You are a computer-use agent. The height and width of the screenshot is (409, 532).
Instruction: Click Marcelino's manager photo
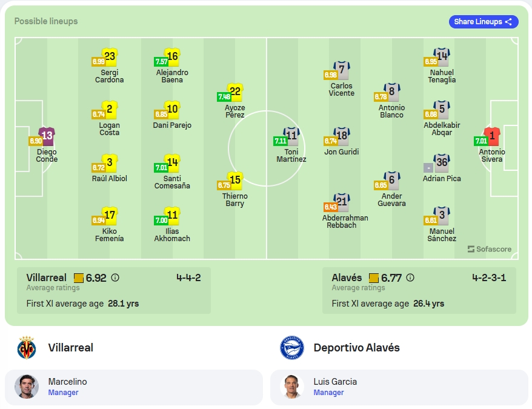(x=27, y=386)
